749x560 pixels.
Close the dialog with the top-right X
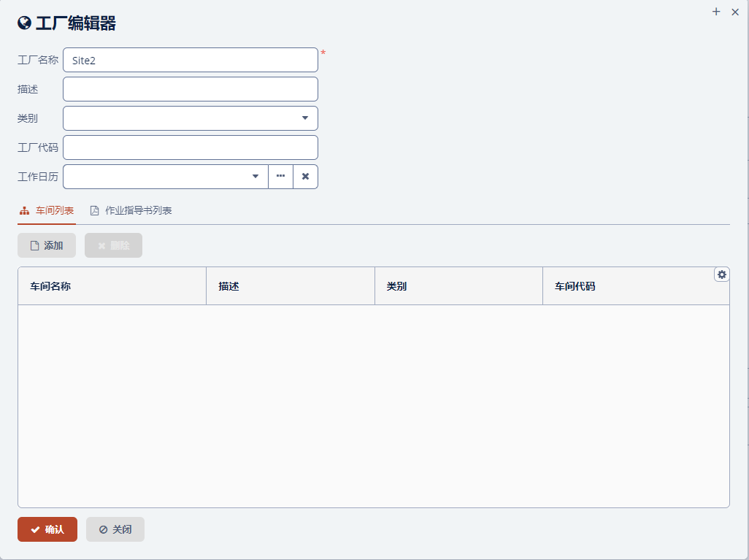tap(735, 12)
